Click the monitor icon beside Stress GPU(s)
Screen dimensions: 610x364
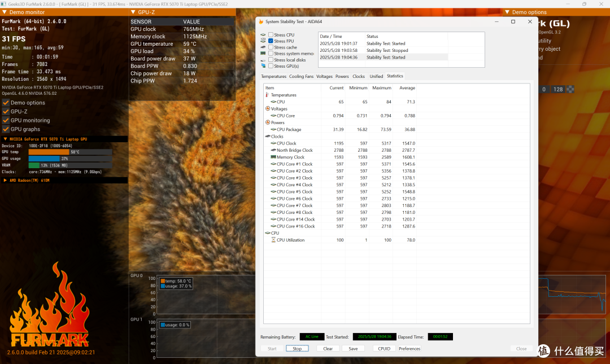point(263,65)
